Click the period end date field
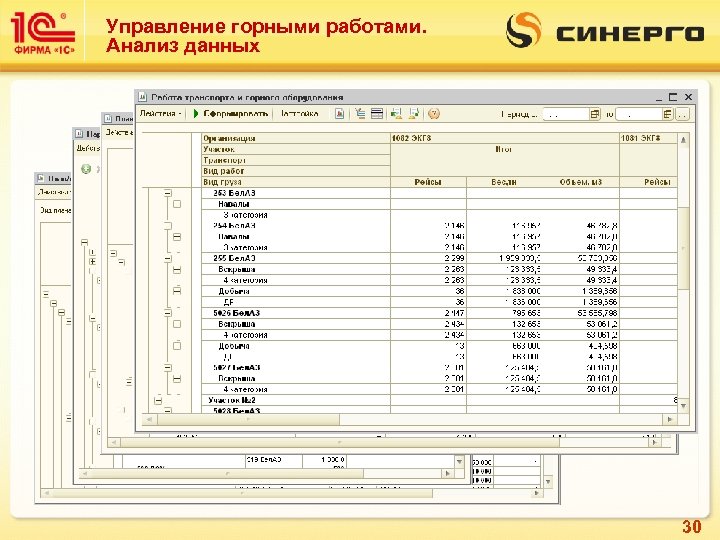Screen dimensions: 720x540 (638, 114)
